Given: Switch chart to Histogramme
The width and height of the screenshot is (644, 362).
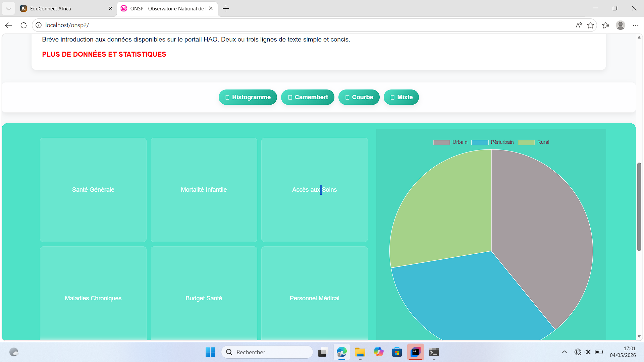Looking at the screenshot, I should click(x=248, y=97).
